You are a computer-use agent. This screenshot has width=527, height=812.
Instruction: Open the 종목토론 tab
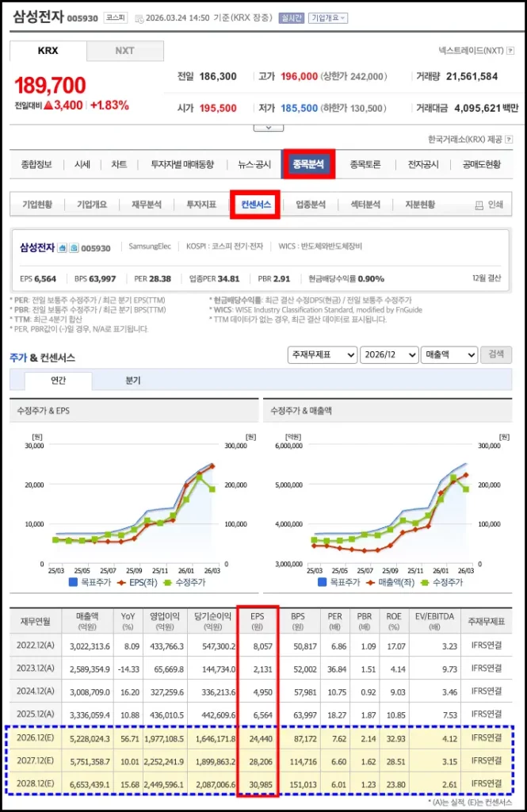[x=365, y=164]
